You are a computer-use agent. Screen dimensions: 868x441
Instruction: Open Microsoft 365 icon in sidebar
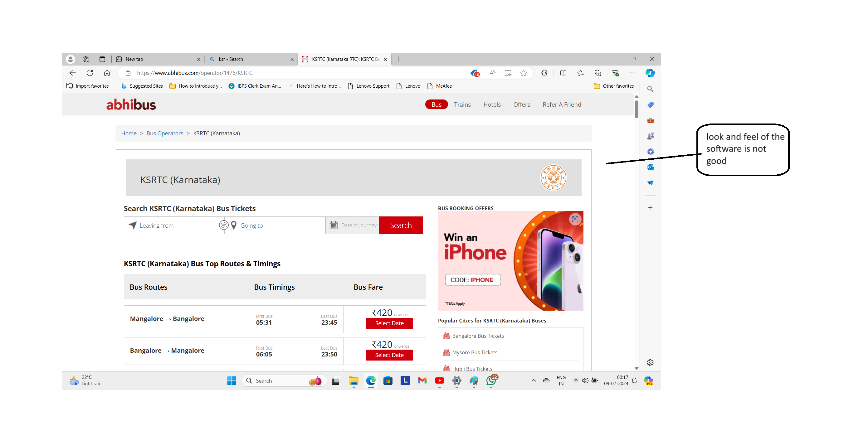pos(650,152)
